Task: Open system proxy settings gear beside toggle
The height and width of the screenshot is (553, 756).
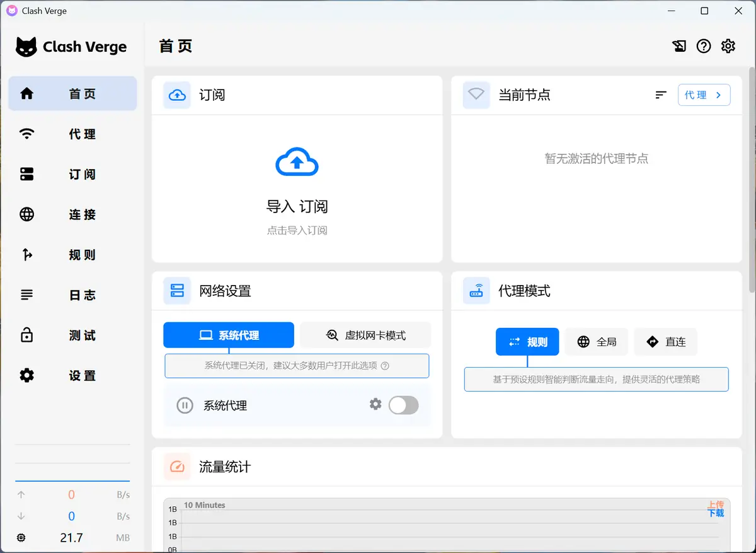Action: point(375,404)
